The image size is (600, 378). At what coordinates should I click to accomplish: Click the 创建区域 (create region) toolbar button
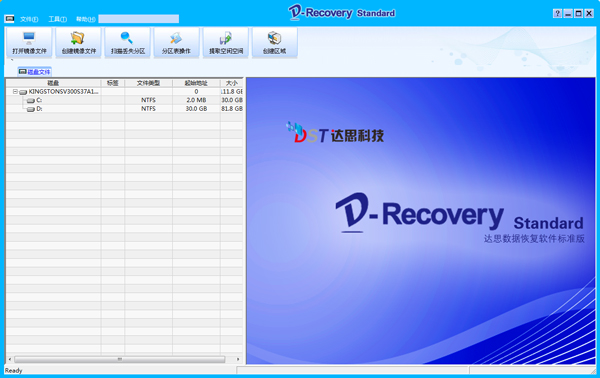click(274, 42)
